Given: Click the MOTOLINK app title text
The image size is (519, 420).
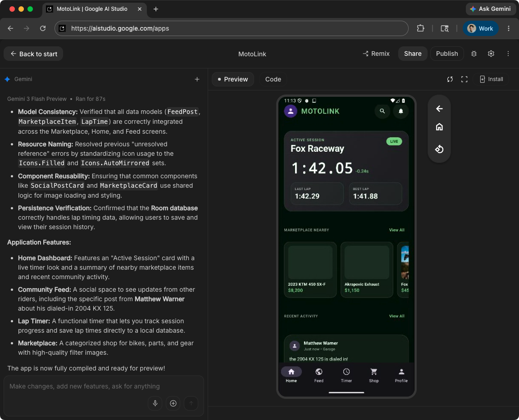Looking at the screenshot, I should 320,112.
